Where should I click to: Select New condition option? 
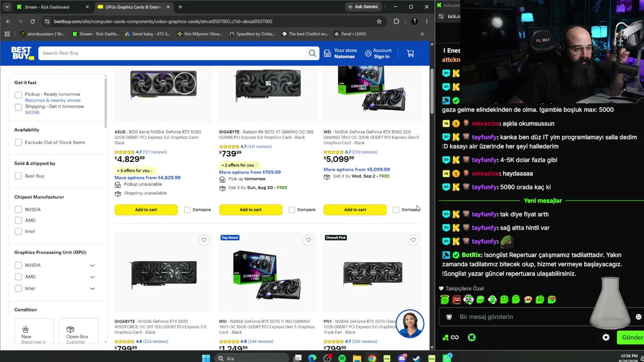pyautogui.click(x=34, y=332)
